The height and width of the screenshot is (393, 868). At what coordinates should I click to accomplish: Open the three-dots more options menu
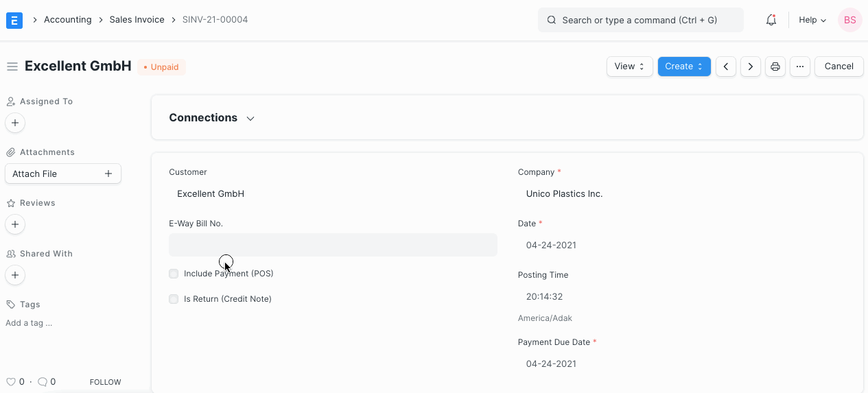click(x=799, y=67)
